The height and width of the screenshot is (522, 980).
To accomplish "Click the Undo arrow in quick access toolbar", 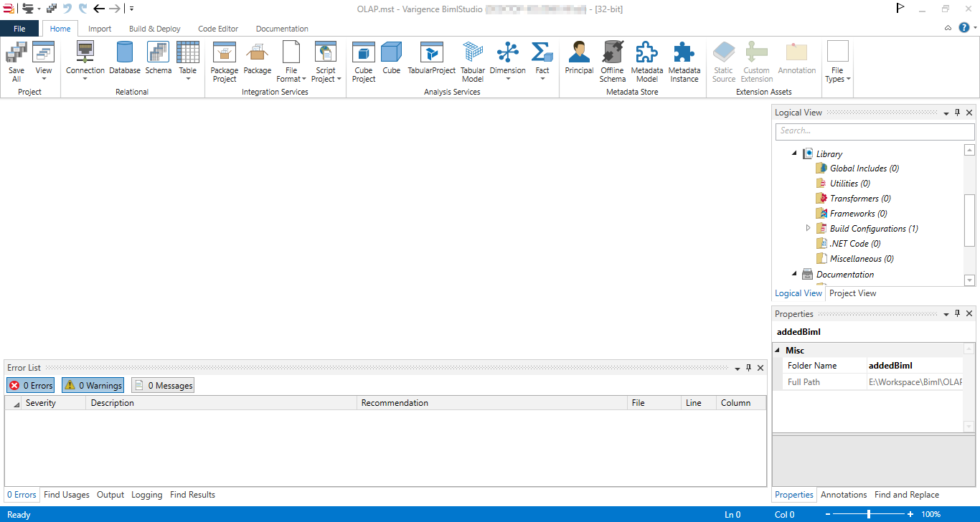I will click(67, 9).
